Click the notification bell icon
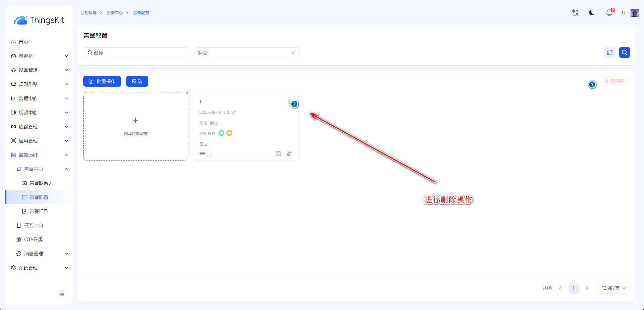644x310 pixels. coord(609,13)
